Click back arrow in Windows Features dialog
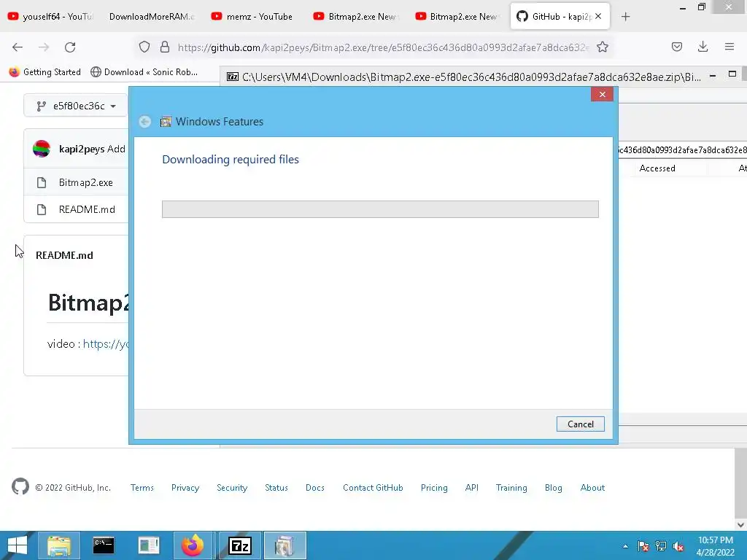The image size is (747, 560). click(x=145, y=122)
